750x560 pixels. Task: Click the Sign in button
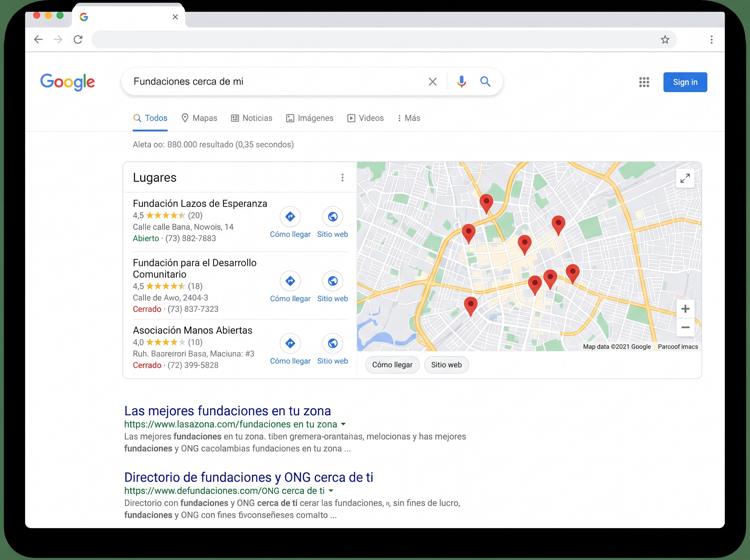pyautogui.click(x=685, y=82)
